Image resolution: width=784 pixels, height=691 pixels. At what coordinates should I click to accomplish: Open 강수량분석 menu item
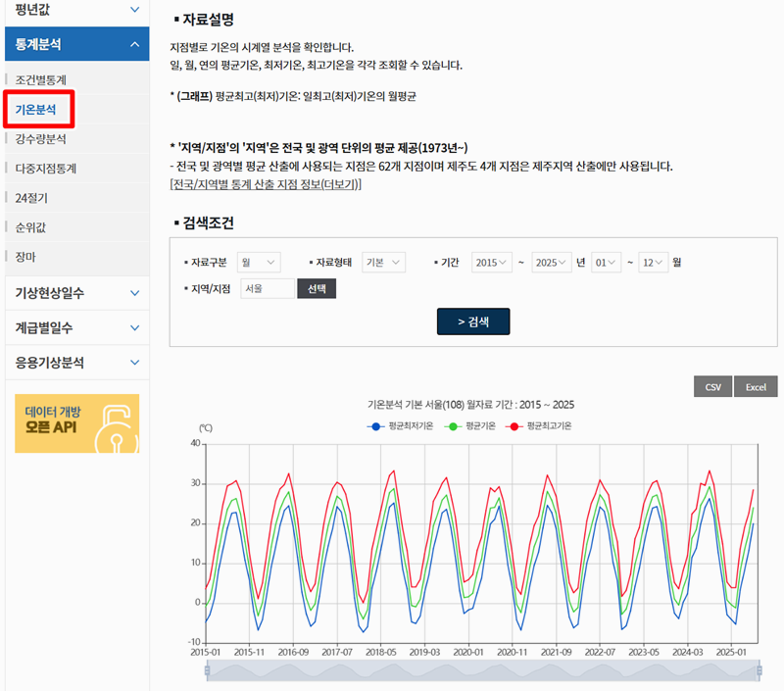click(40, 139)
